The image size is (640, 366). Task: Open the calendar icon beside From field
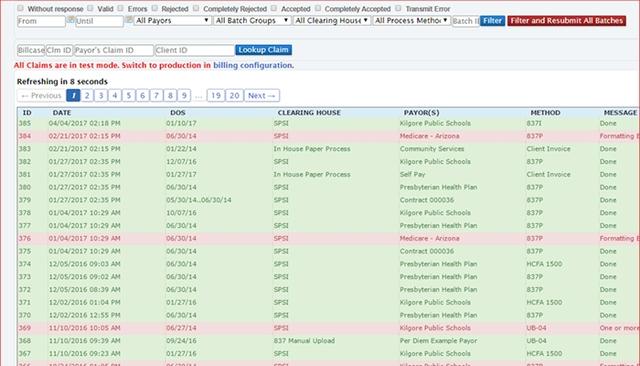pyautogui.click(x=71, y=19)
